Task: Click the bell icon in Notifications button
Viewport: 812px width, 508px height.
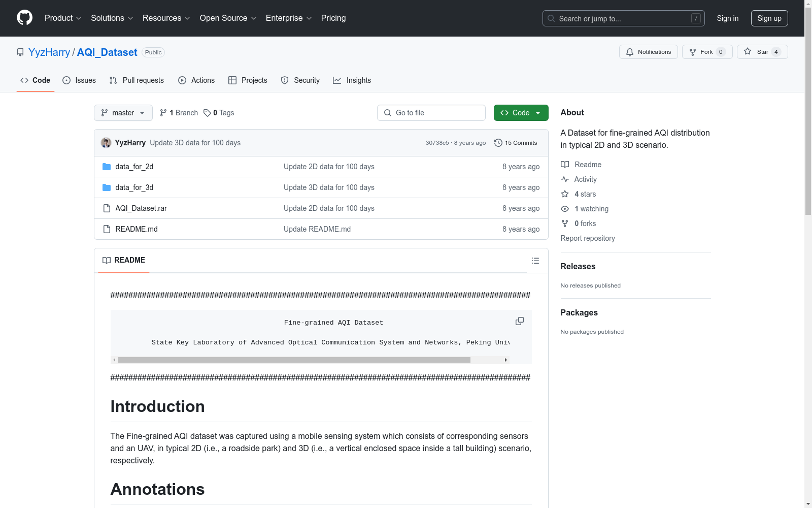Action: 630,52
